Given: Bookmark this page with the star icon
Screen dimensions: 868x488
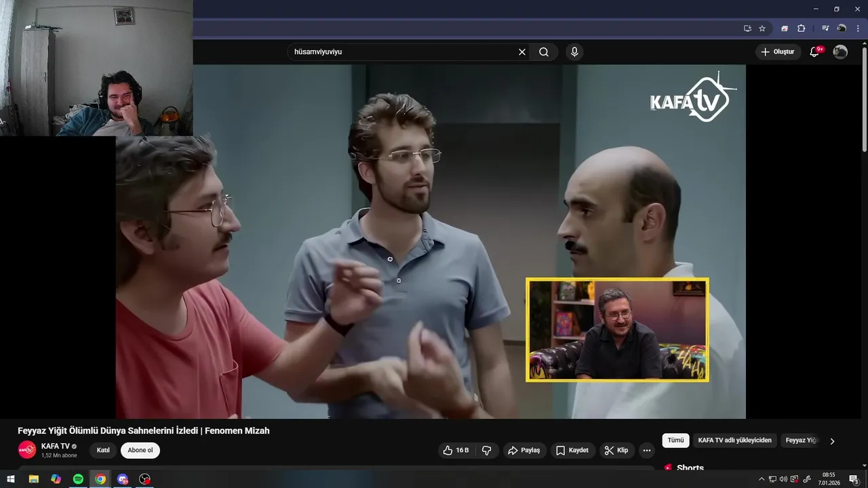Looking at the screenshot, I should [762, 28].
